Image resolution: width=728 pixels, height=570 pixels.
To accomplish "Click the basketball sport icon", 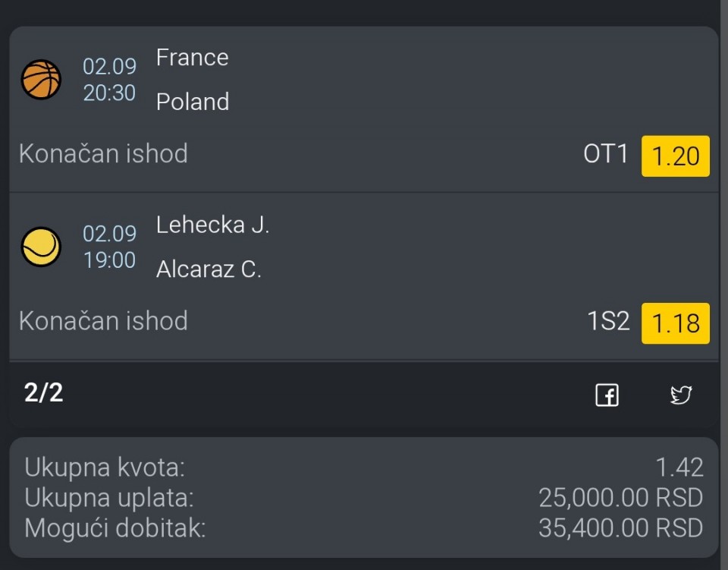I will 41,80.
